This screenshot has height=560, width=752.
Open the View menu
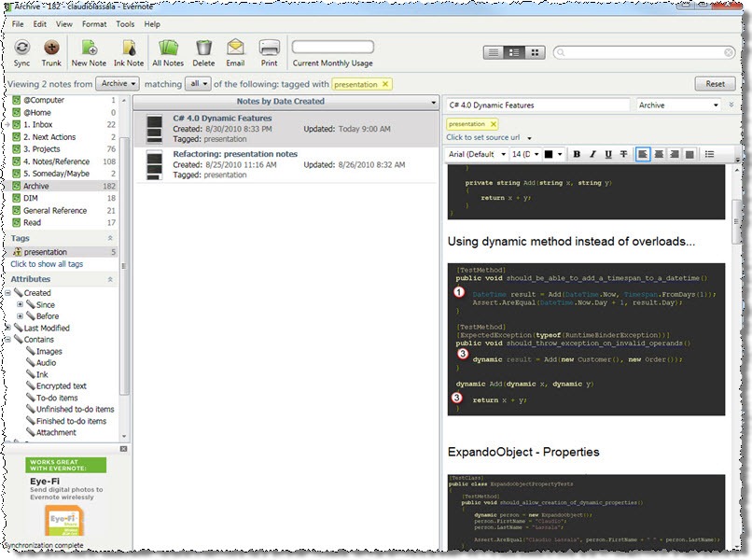click(x=63, y=24)
